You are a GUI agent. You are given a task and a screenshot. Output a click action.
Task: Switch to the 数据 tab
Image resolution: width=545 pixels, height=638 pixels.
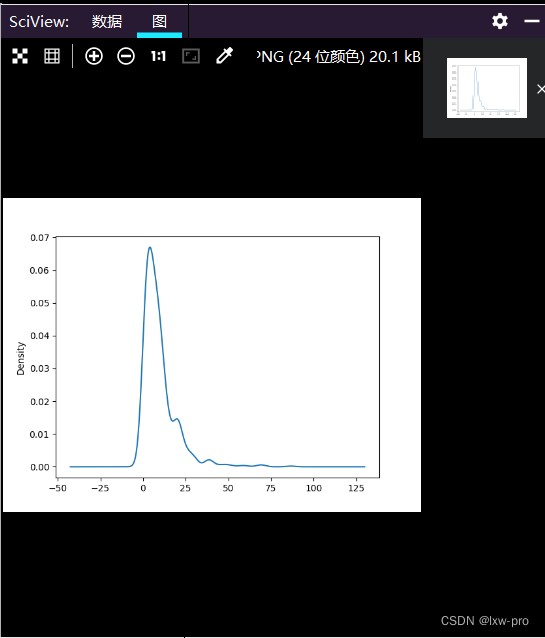click(x=107, y=22)
